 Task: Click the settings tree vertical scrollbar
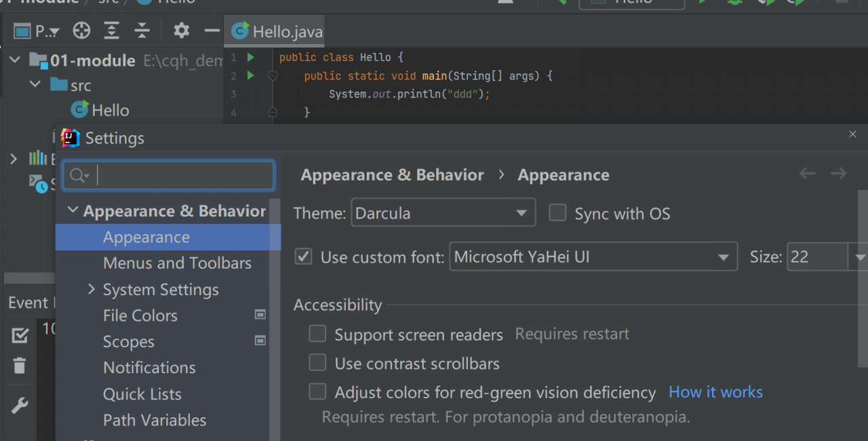[275, 320]
